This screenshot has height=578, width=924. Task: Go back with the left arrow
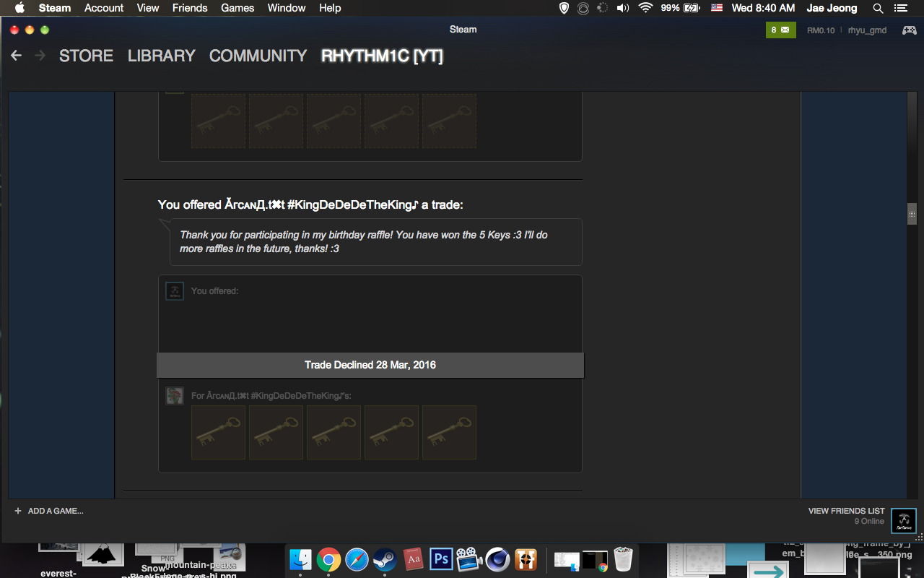(17, 56)
